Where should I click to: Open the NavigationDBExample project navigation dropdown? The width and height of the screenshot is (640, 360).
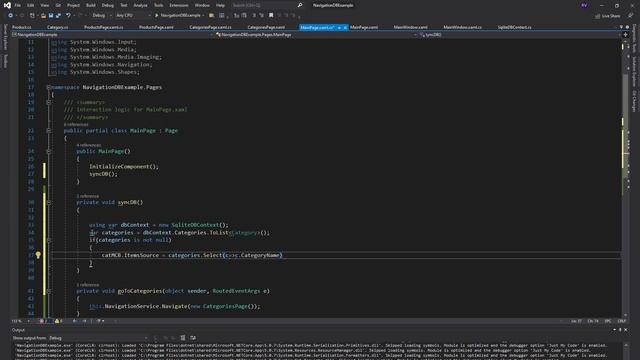tap(112, 35)
